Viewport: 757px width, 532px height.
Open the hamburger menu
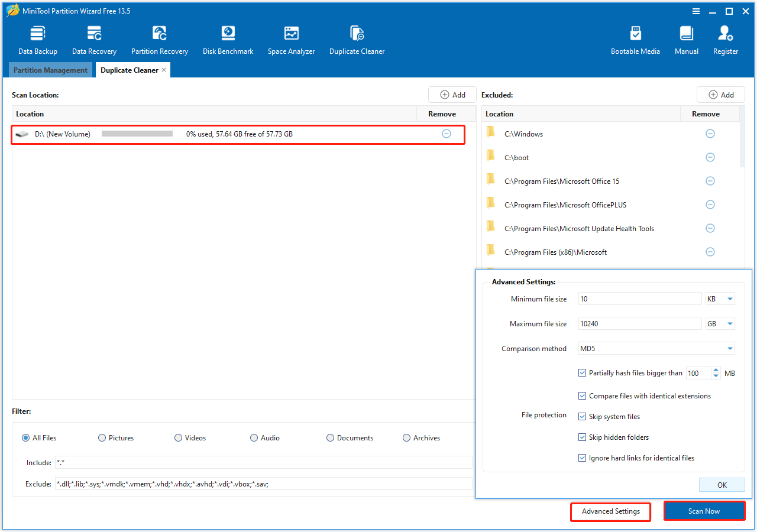pyautogui.click(x=696, y=11)
